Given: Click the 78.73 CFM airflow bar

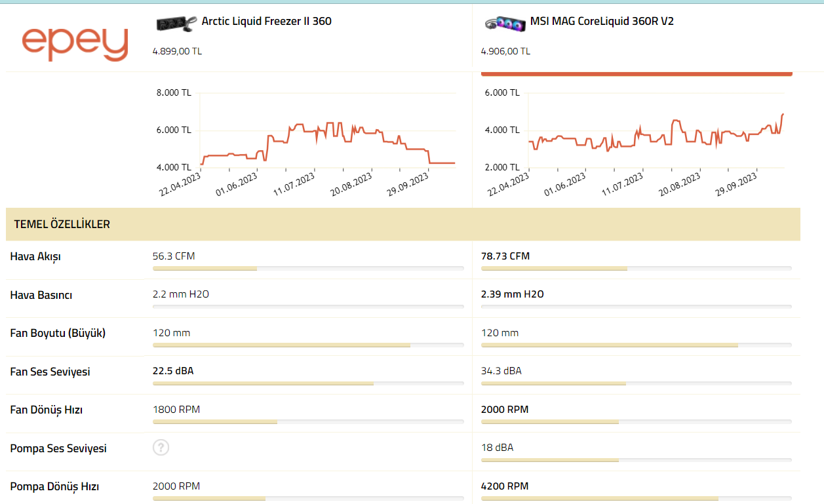Looking at the screenshot, I should point(554,269).
